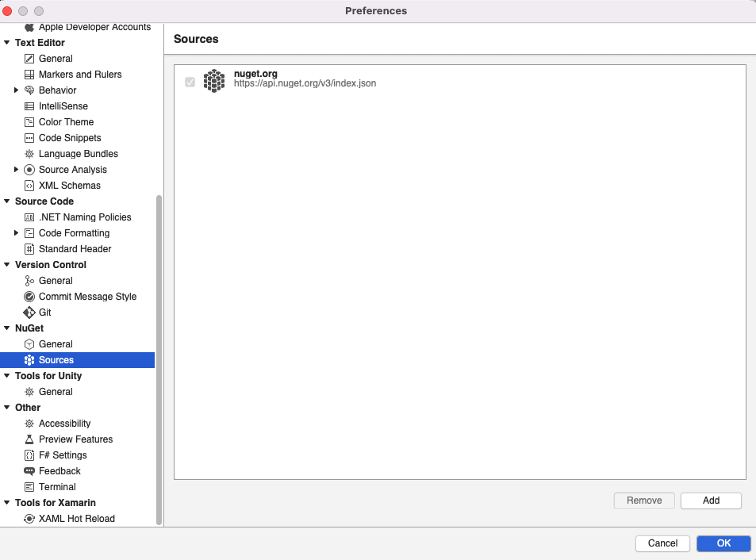Select the Commit Message Style icon
Screen dimensions: 756x560
point(27,296)
